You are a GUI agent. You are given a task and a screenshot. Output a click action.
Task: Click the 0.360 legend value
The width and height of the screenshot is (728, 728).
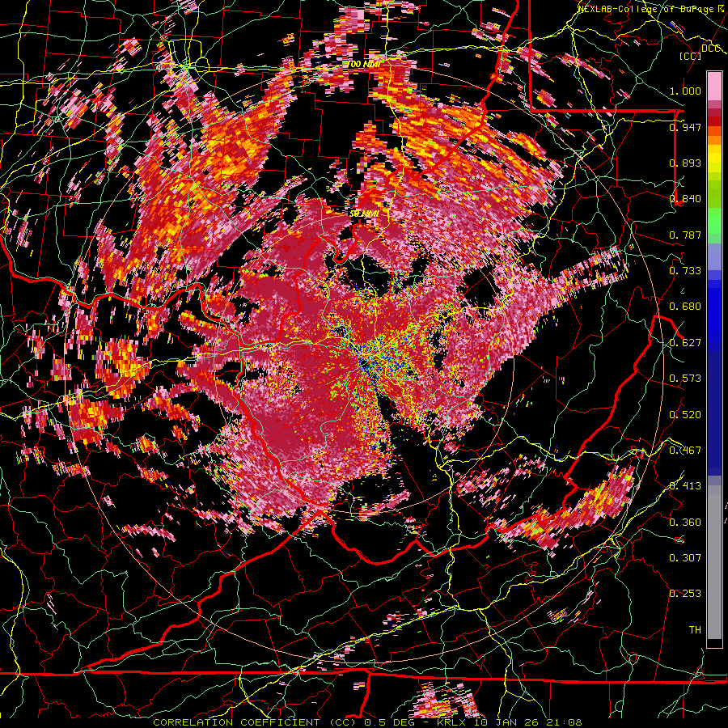685,523
